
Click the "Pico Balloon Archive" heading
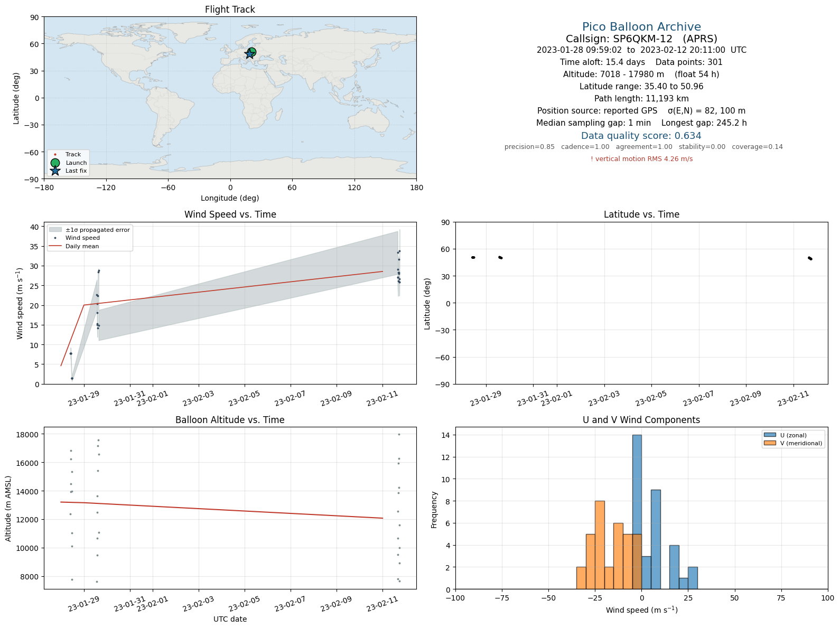[641, 26]
